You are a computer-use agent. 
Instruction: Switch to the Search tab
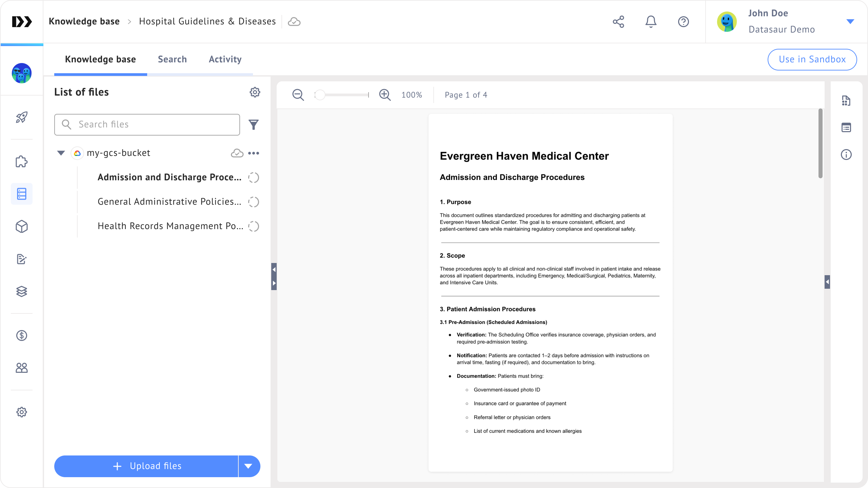click(172, 59)
